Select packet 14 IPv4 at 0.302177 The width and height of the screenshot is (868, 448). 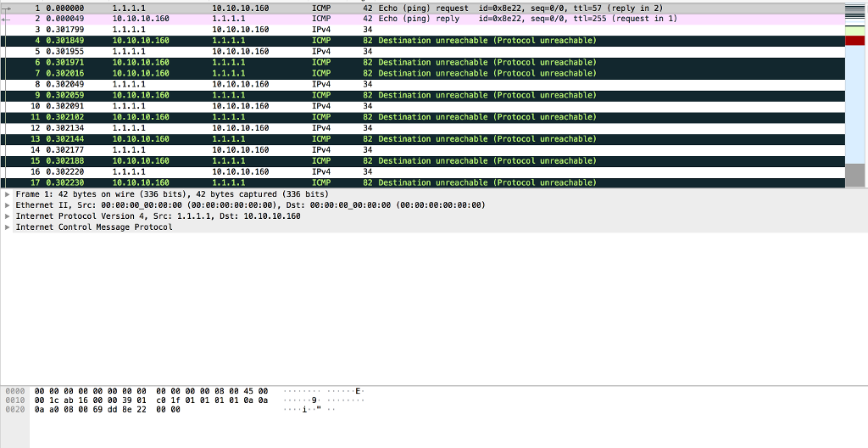(x=423, y=150)
